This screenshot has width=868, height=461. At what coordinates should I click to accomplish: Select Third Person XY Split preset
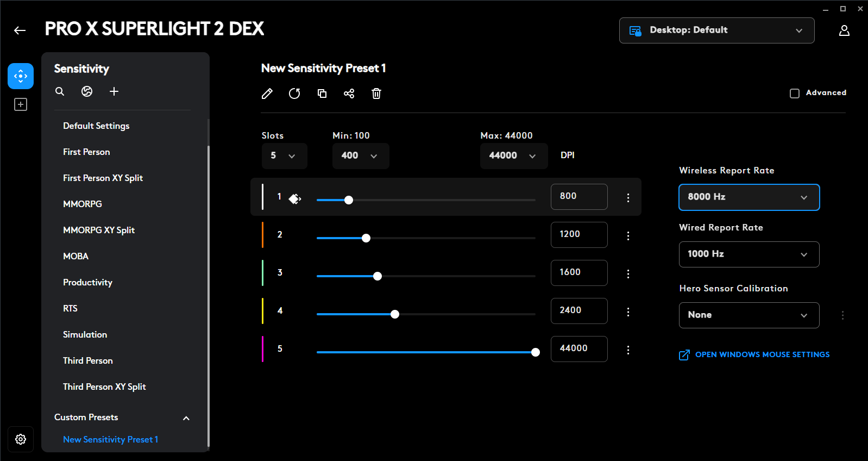click(104, 387)
